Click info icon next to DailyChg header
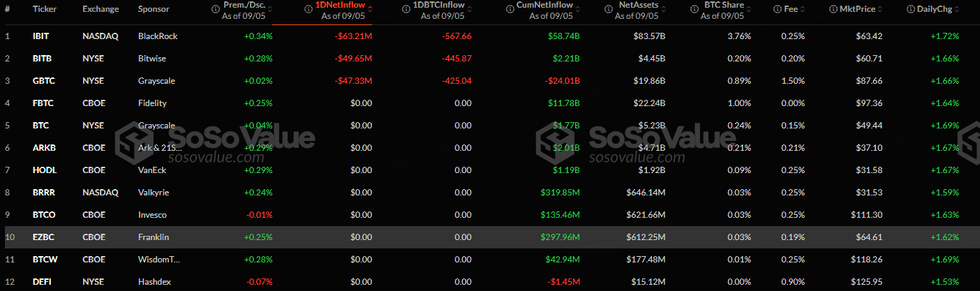 pos(912,9)
